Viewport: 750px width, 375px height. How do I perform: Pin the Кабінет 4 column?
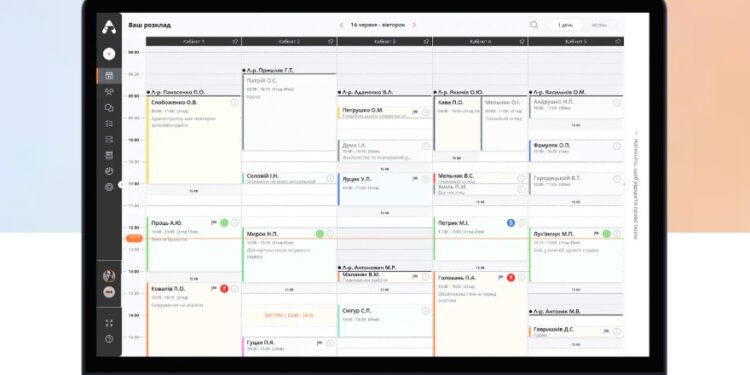pyautogui.click(x=522, y=42)
